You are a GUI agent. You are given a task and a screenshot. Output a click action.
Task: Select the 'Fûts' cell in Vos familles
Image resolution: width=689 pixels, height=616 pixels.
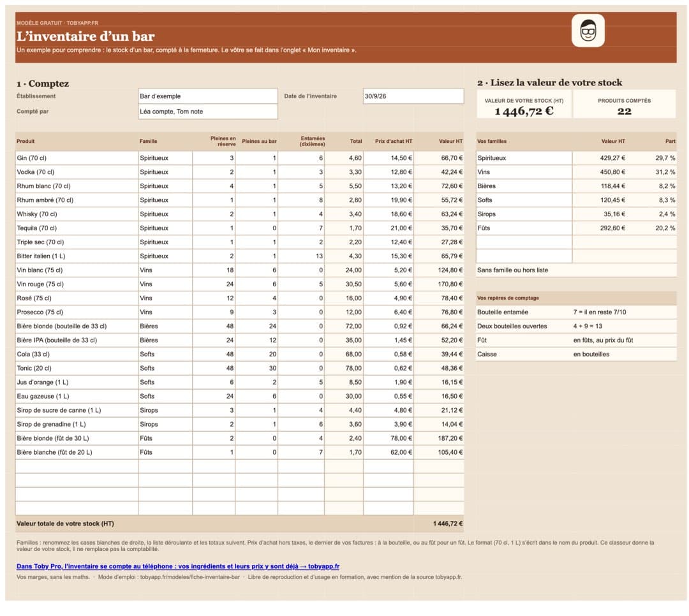pos(524,228)
